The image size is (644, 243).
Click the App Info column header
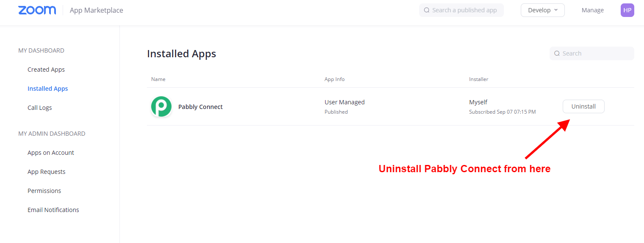point(334,79)
